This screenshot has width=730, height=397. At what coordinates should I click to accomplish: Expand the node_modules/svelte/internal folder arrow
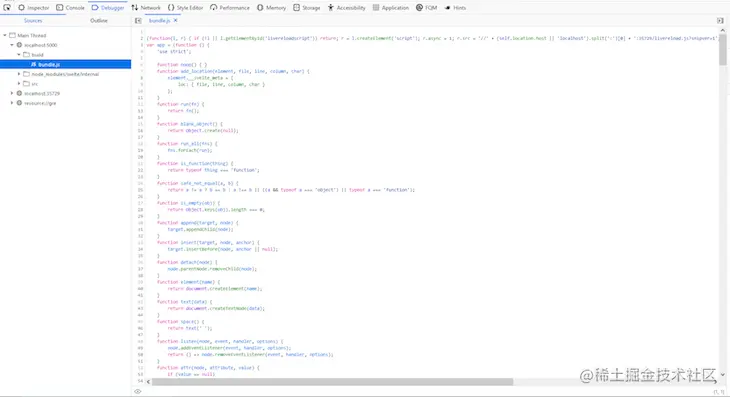tap(19, 74)
